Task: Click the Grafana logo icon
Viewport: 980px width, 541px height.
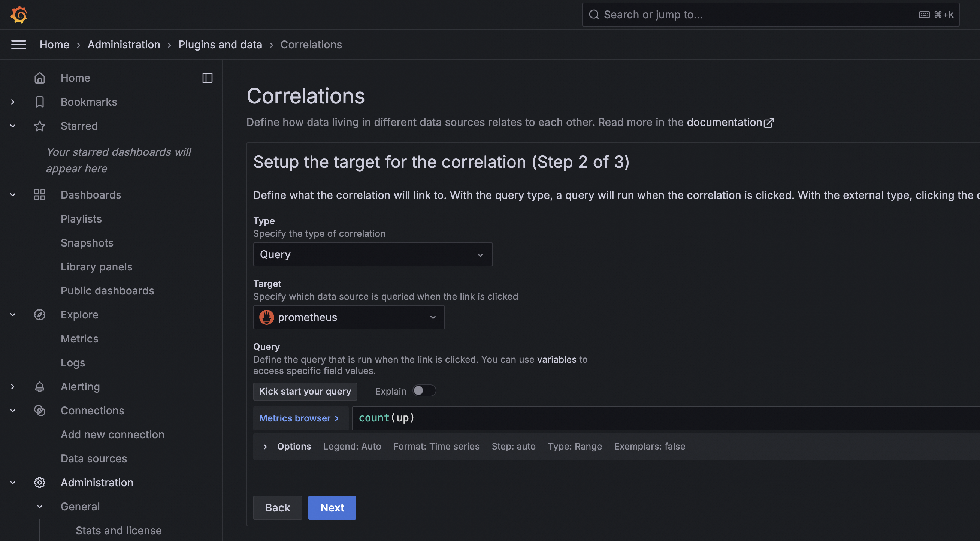Action: click(x=19, y=15)
